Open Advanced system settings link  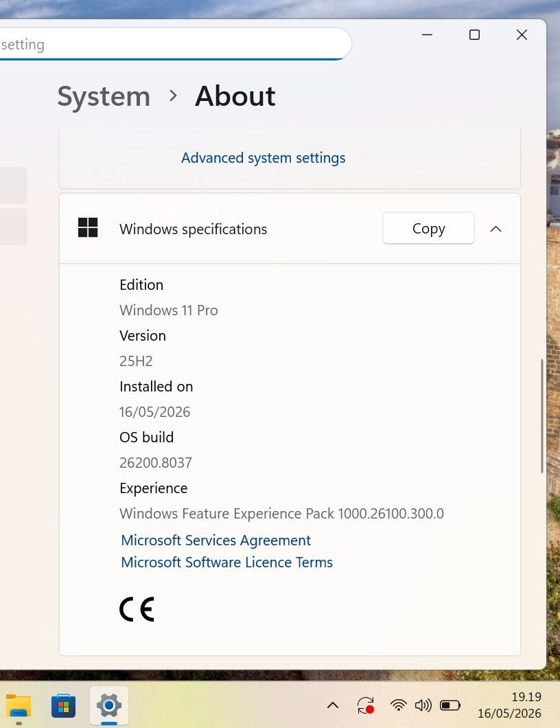[263, 158]
